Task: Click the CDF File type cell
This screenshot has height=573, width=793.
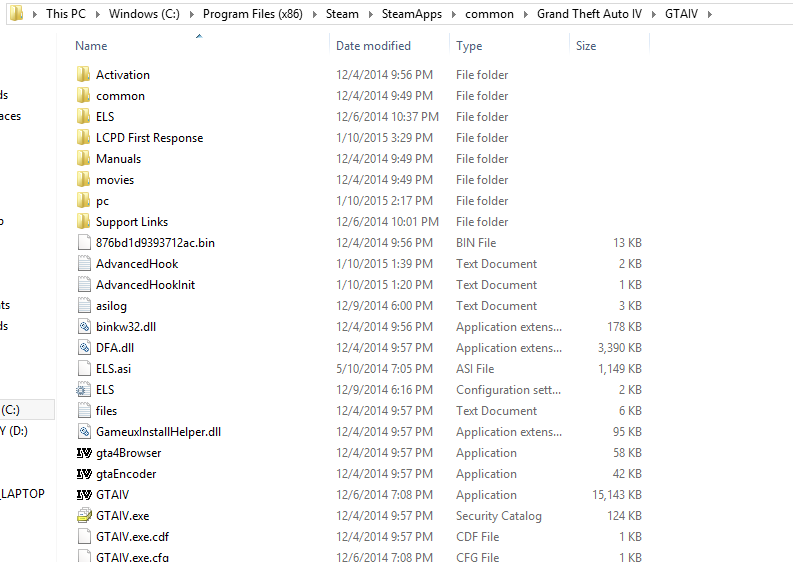Action: pyautogui.click(x=477, y=537)
